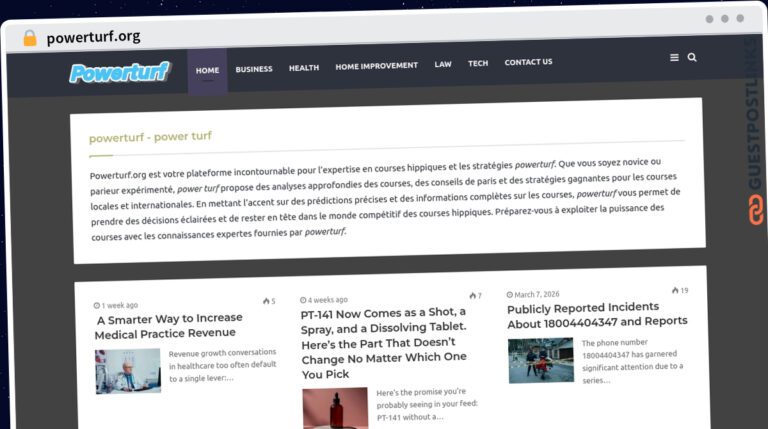Open the Home Improvement menu item

pyautogui.click(x=376, y=66)
